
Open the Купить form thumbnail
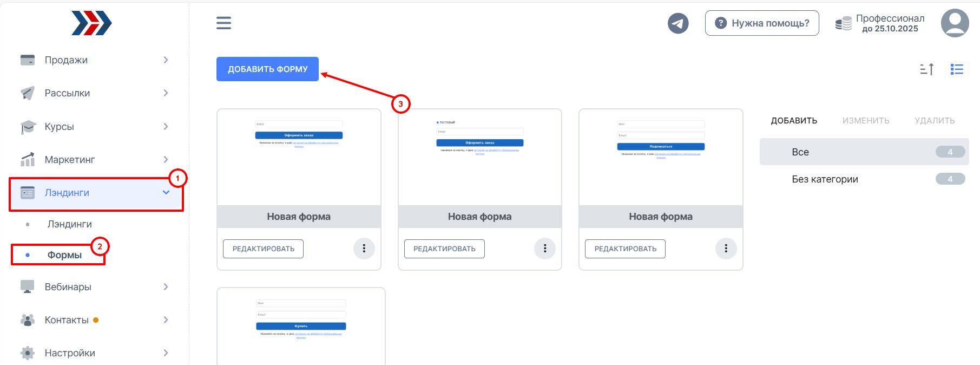pos(301,327)
